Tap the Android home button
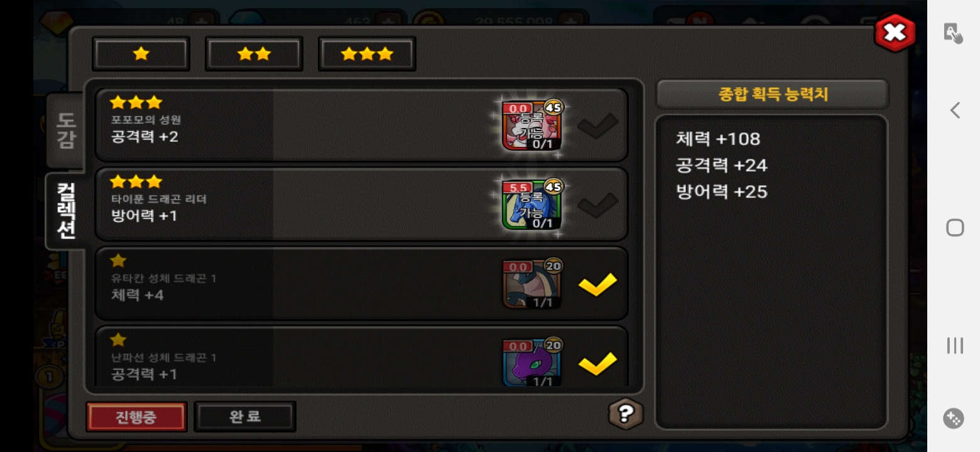Viewport: 980px width, 452px height. [x=955, y=227]
